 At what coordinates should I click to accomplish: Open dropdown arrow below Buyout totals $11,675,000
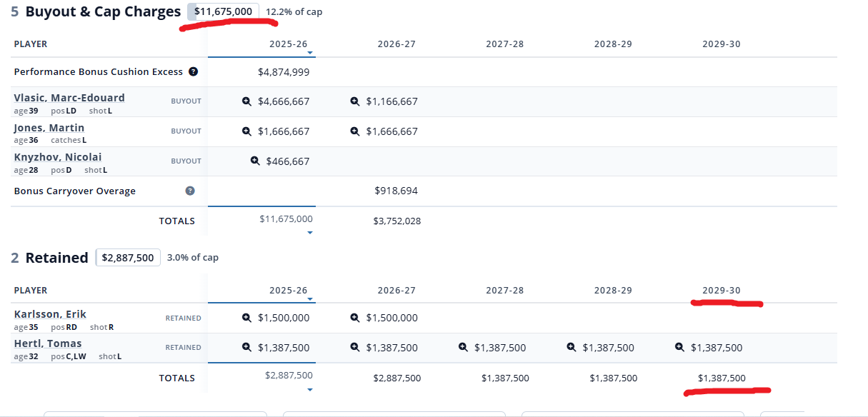coord(310,232)
